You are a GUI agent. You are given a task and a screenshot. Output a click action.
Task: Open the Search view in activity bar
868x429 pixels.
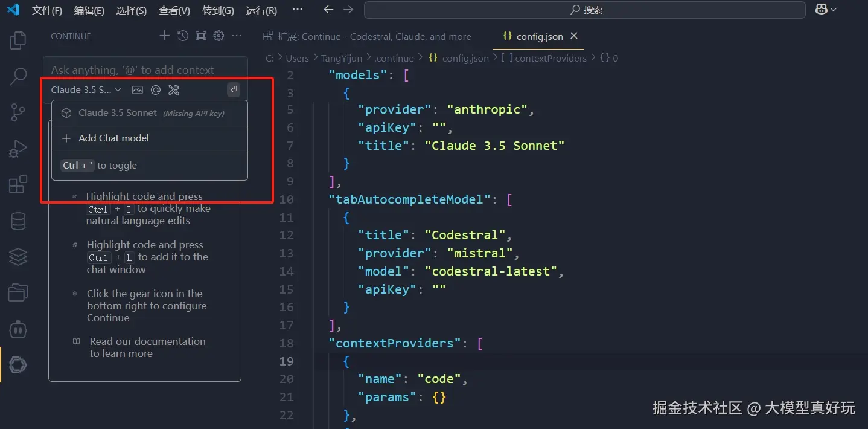(18, 76)
